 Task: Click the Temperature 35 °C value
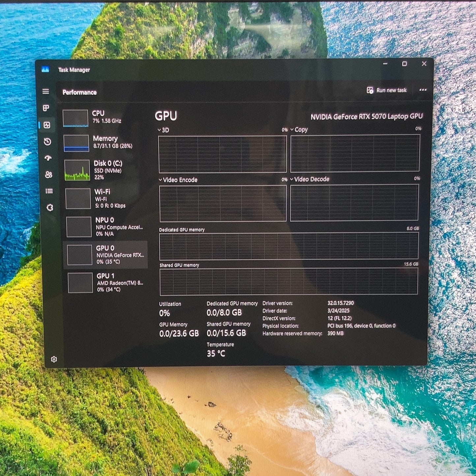(x=216, y=354)
